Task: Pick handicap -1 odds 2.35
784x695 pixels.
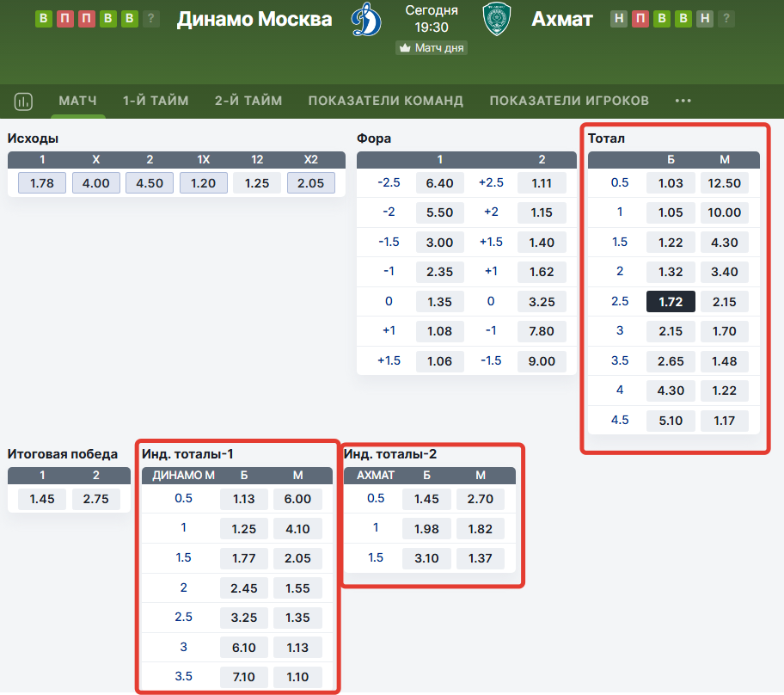Action: [440, 272]
